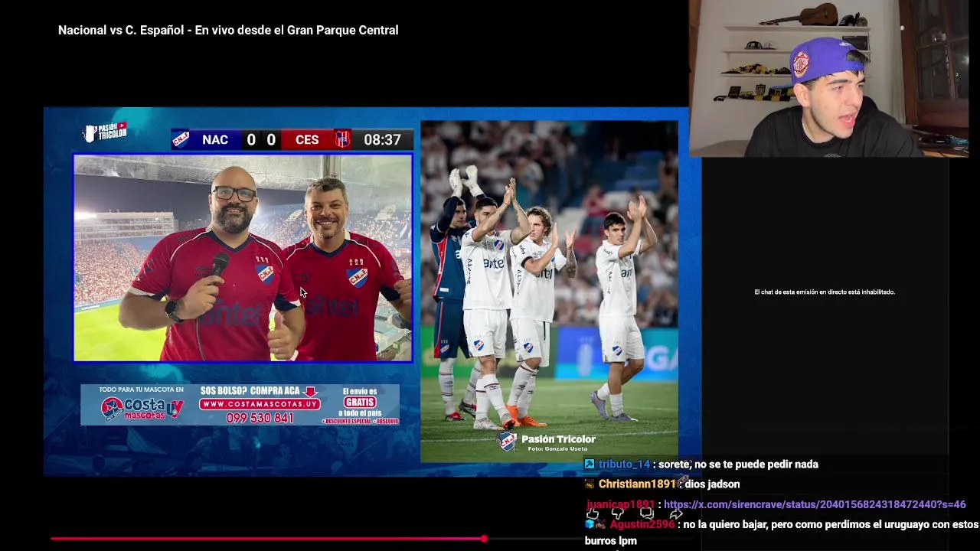Click the red progress bar scrubber handle

pos(484,539)
